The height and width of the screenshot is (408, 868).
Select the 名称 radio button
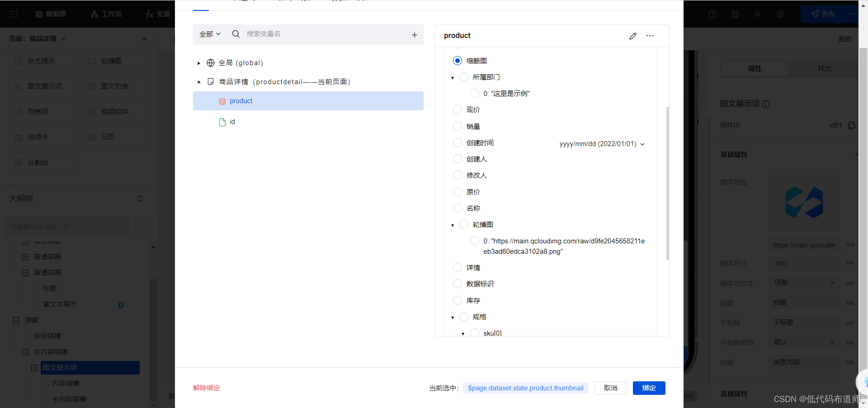point(458,209)
